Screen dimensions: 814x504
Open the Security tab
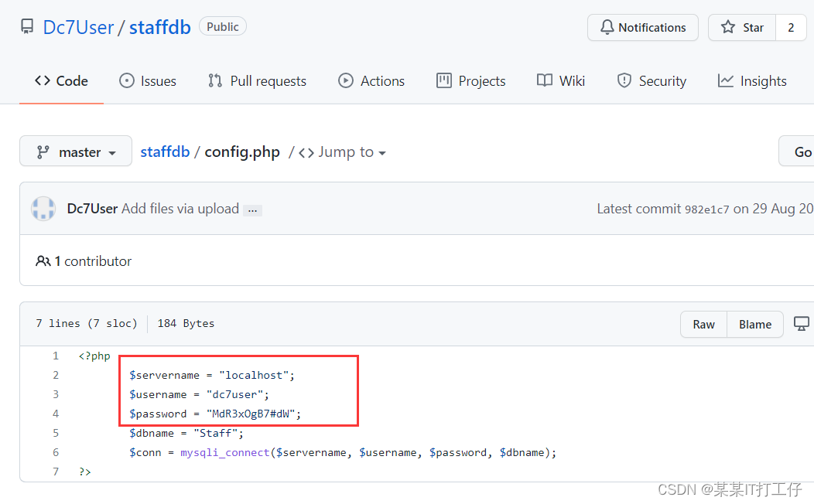click(x=652, y=81)
